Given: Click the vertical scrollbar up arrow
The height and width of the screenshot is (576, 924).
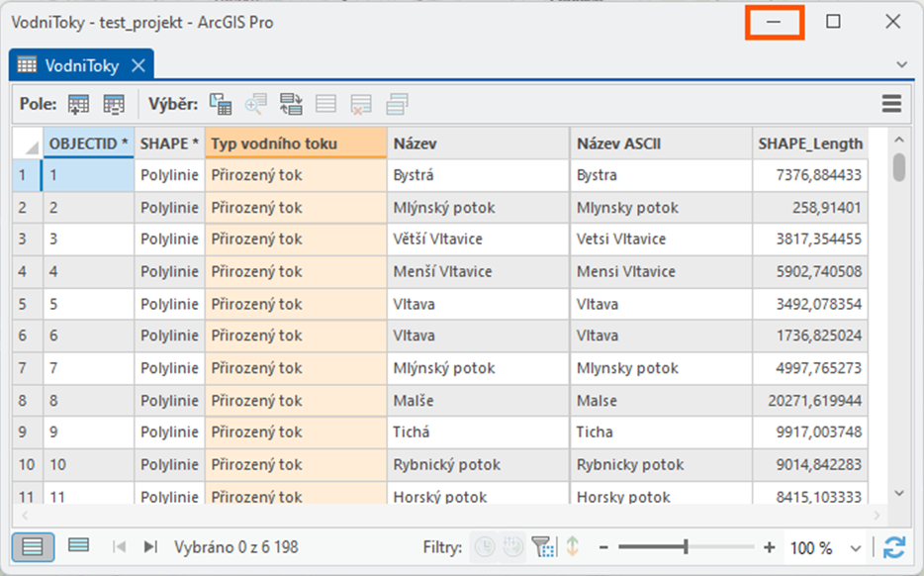Looking at the screenshot, I should [x=898, y=140].
